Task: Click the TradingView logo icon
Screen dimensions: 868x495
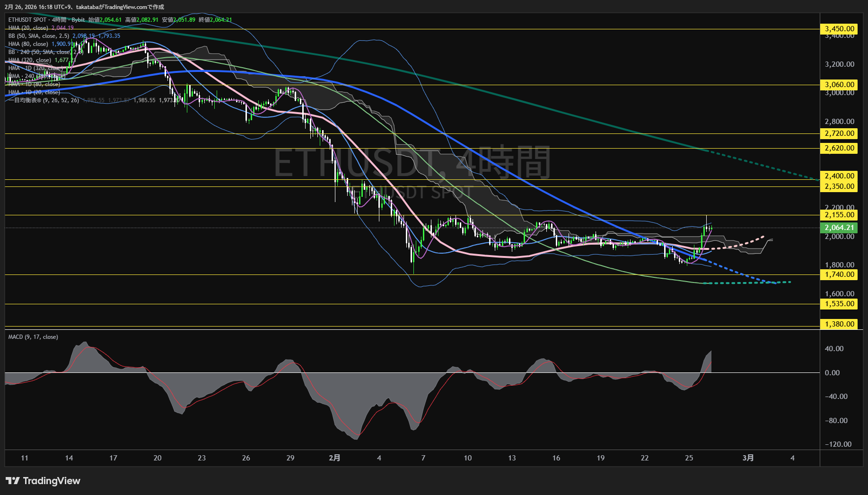Action: 13,481
